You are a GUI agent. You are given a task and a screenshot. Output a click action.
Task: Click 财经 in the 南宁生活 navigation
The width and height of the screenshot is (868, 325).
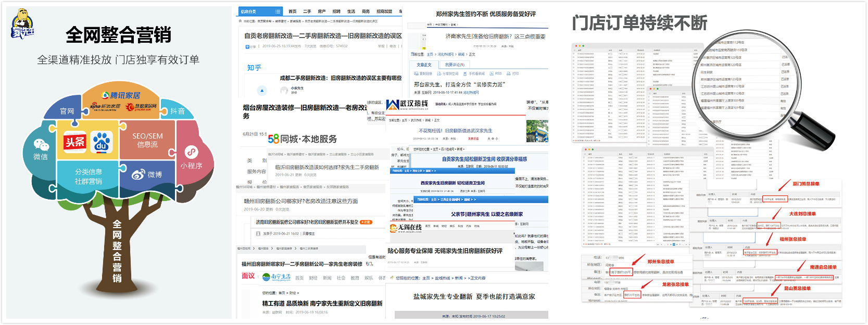tap(313, 278)
